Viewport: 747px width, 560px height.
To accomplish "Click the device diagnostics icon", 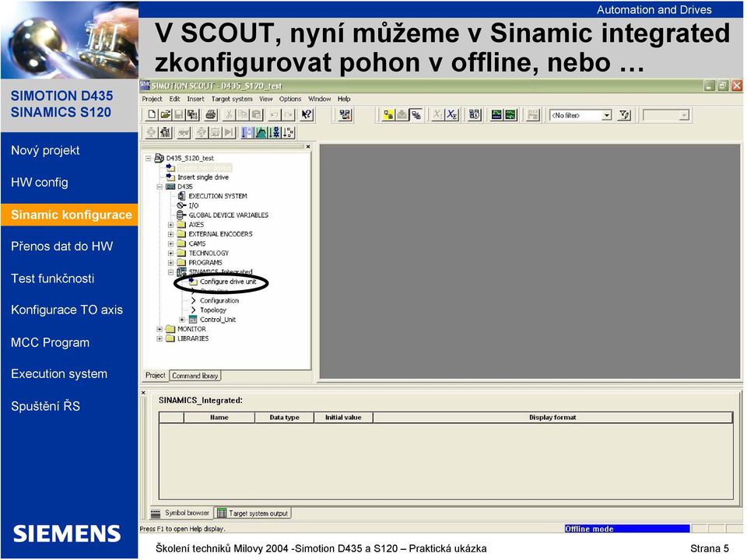I will pos(475,114).
